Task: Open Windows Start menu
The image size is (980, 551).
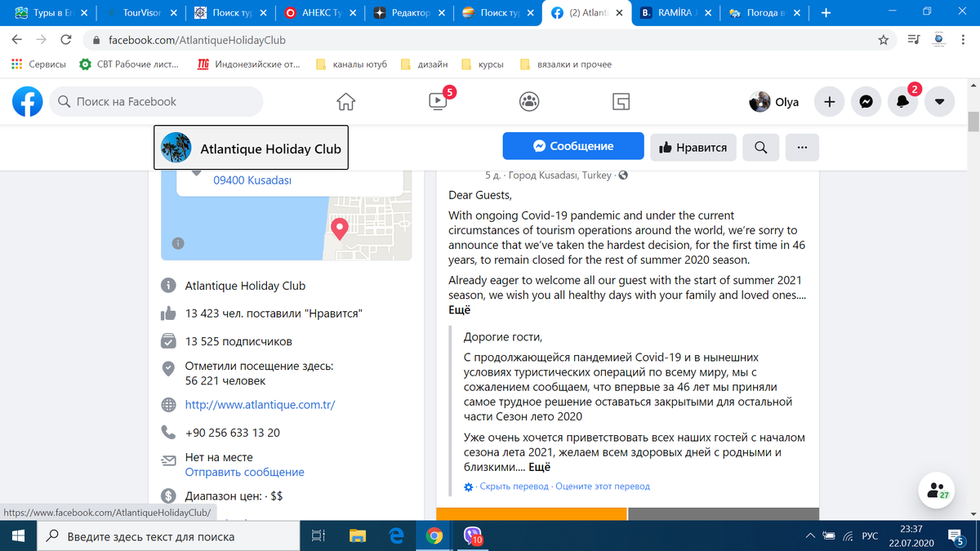Action: pyautogui.click(x=19, y=535)
